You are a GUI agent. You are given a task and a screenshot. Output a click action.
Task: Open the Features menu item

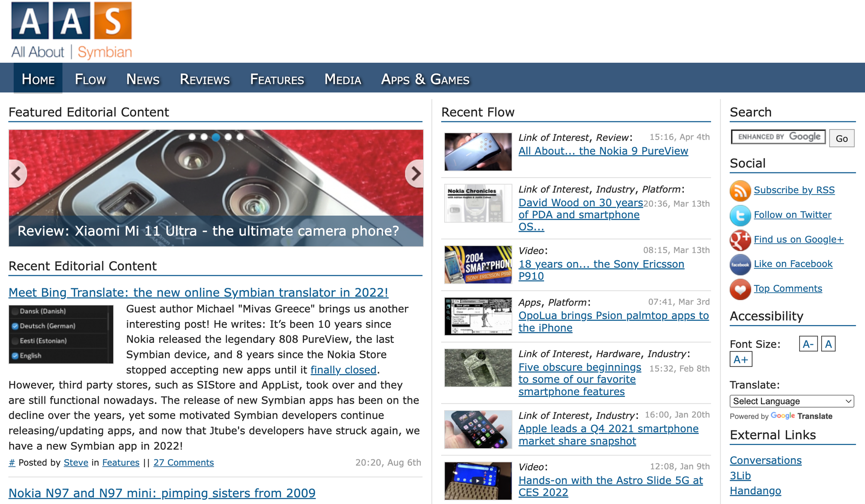point(277,79)
